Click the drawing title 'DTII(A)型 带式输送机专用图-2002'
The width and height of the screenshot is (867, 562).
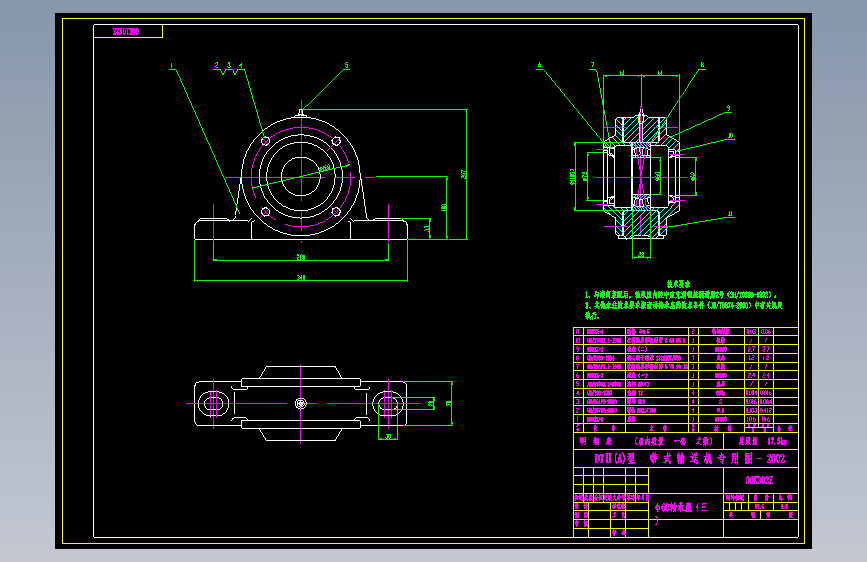coord(690,459)
